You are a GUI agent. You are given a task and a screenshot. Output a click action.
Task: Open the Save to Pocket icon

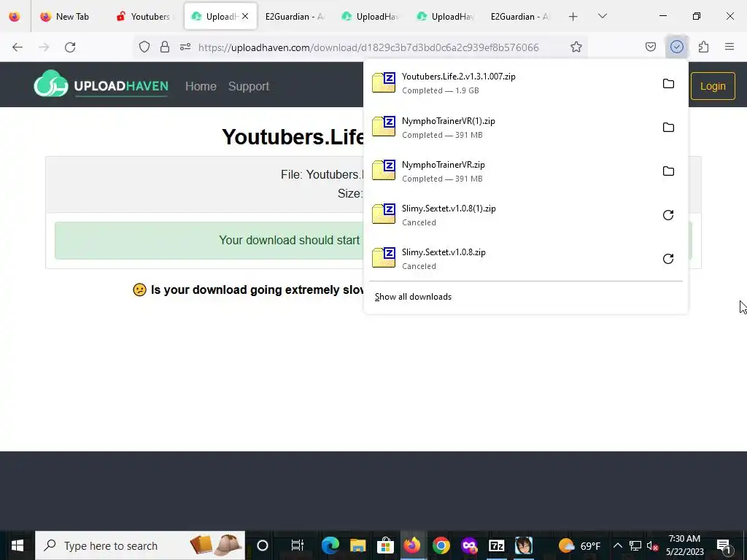click(650, 47)
